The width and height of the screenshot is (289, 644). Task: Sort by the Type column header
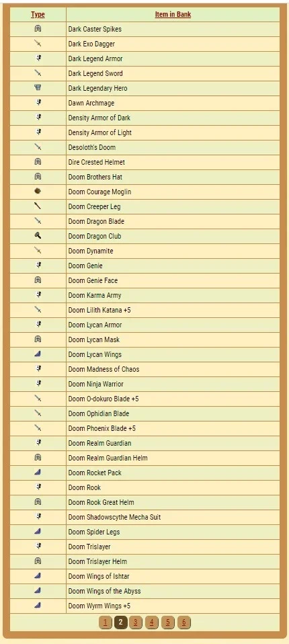pyautogui.click(x=38, y=14)
